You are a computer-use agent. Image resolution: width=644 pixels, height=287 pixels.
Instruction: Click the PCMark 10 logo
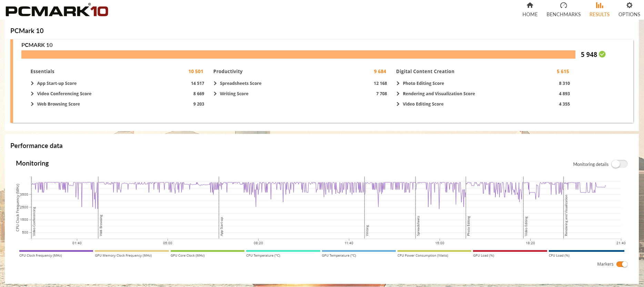(x=57, y=10)
